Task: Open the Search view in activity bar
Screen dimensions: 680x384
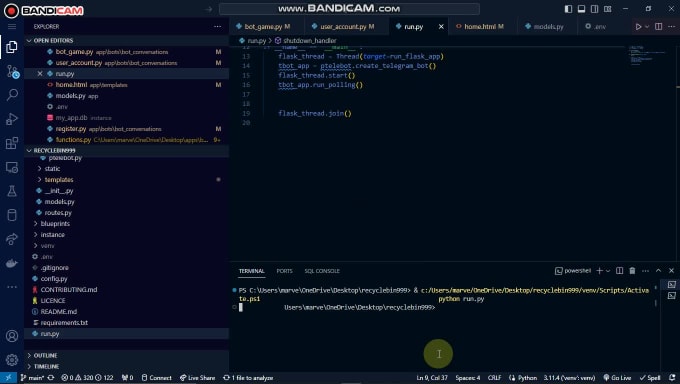Action: click(x=12, y=95)
